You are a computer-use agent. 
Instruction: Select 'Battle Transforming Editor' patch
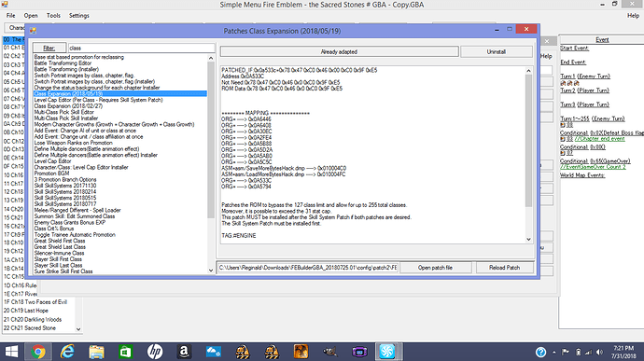pos(63,63)
